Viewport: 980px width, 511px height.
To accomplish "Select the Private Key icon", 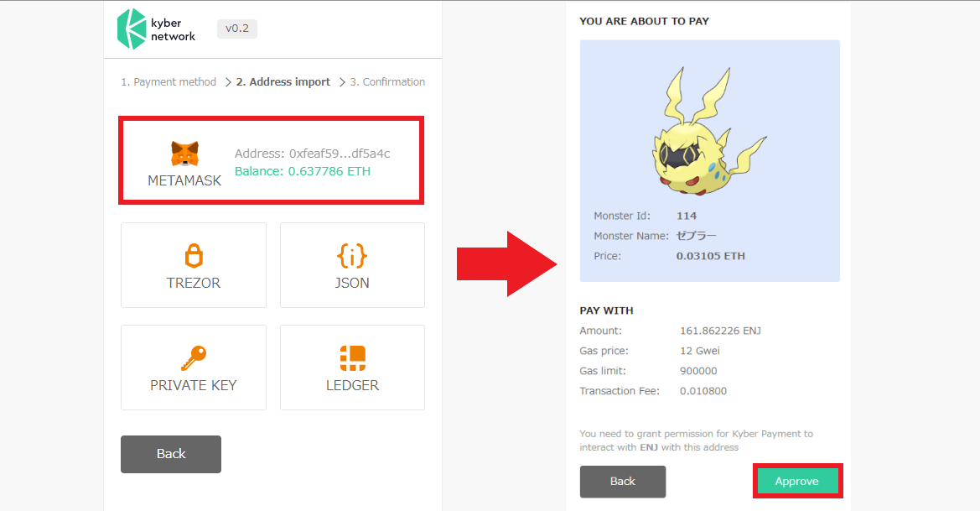I will point(194,358).
